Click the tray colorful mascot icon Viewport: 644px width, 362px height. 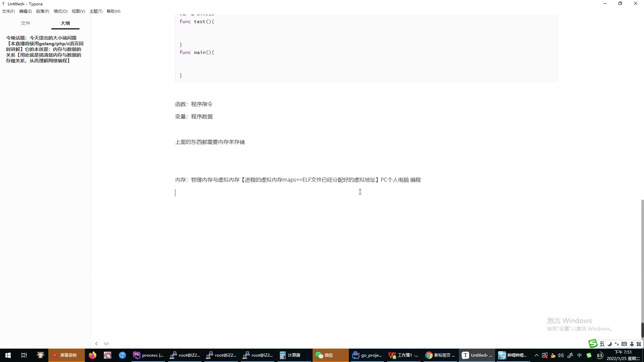553,355
